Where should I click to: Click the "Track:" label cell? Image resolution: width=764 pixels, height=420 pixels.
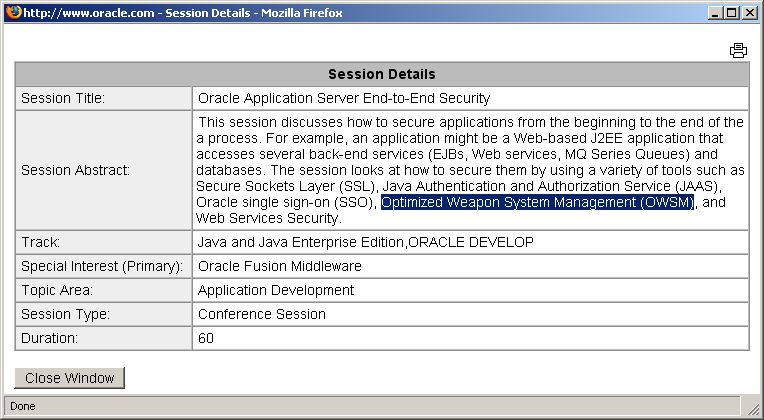pos(41,242)
